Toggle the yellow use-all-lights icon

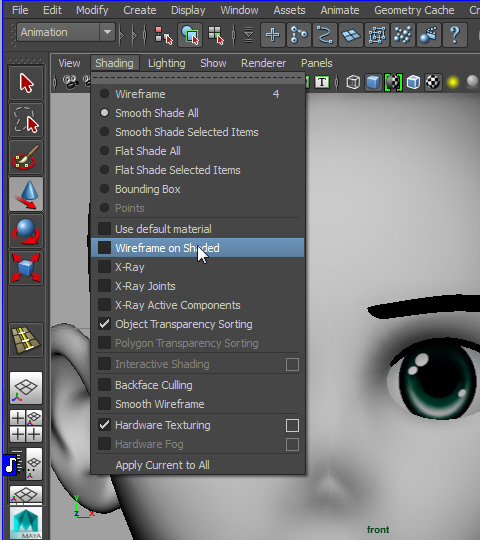click(453, 82)
